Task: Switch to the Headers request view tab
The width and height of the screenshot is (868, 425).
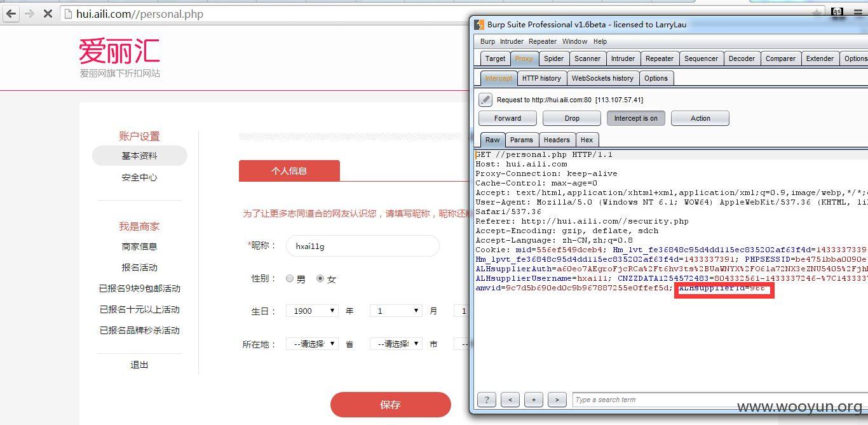Action: (557, 140)
